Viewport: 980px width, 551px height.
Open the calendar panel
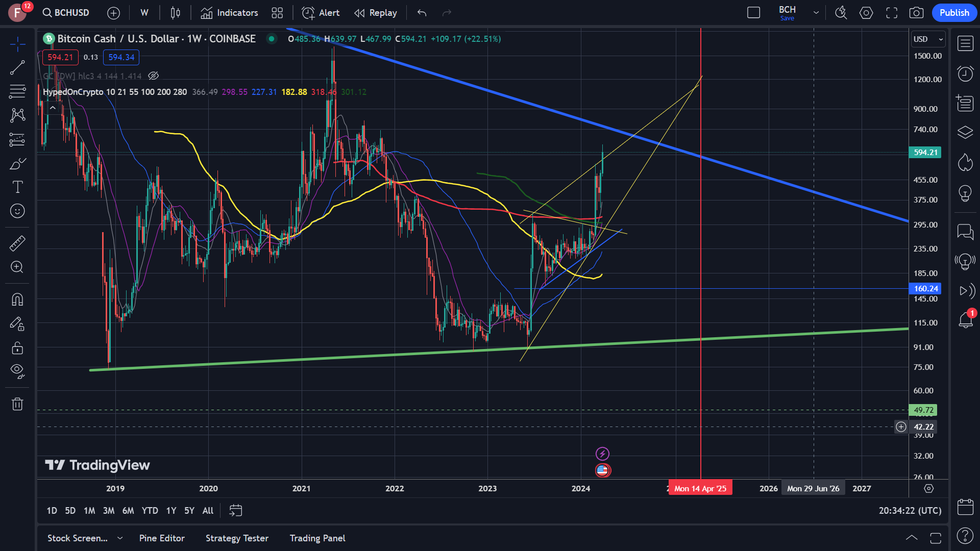[965, 507]
